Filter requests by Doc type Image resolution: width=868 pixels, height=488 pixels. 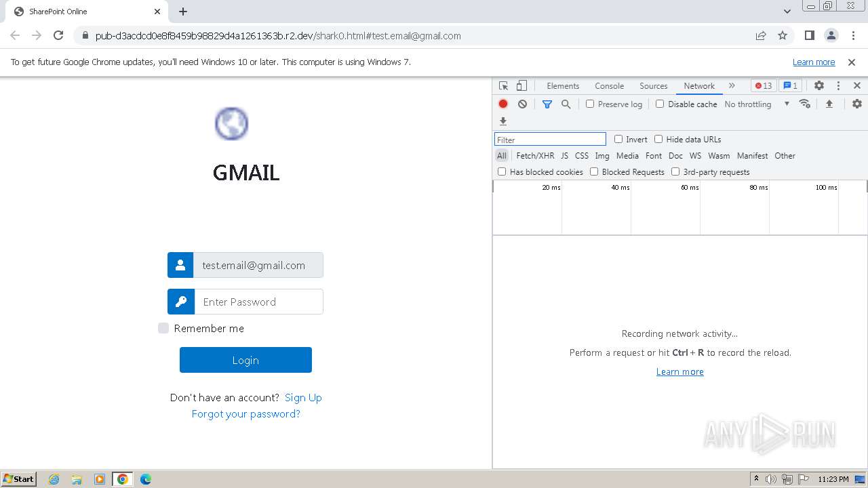coord(675,156)
